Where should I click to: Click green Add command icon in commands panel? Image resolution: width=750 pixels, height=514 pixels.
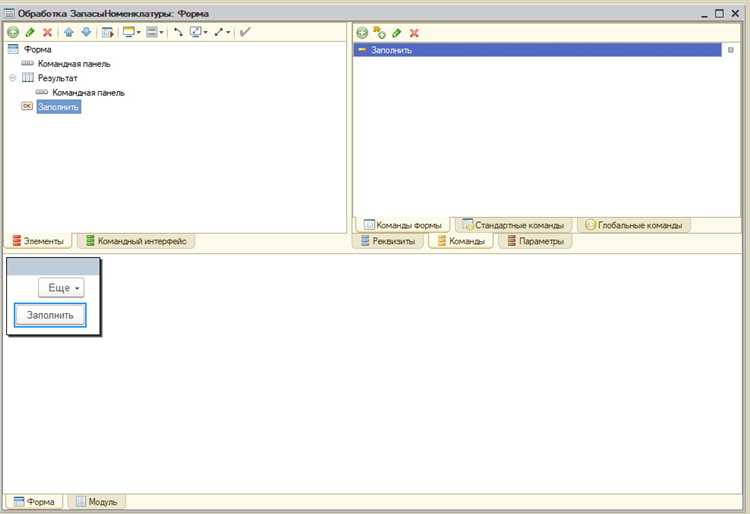[x=362, y=33]
